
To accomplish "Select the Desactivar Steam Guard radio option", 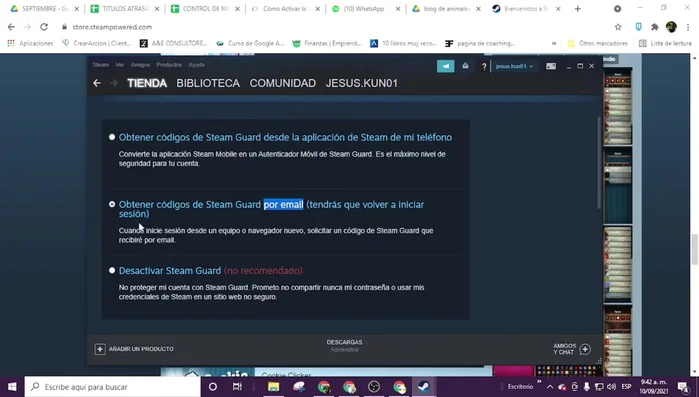I will [112, 270].
